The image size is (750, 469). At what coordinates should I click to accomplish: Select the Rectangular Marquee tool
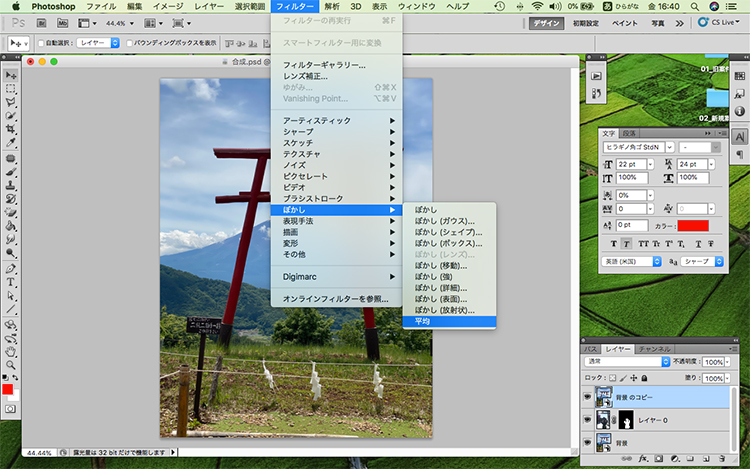[11, 89]
